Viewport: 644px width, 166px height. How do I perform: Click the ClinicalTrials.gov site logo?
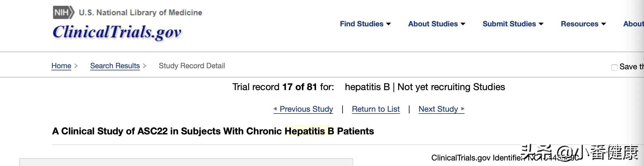[x=117, y=32]
